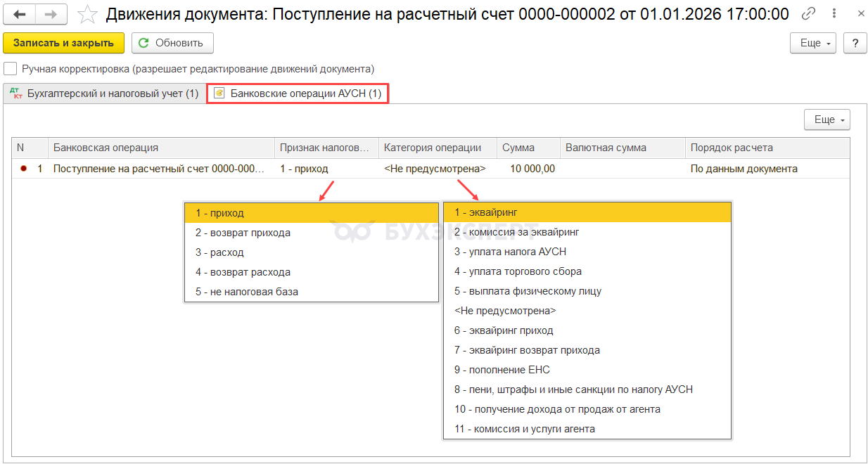Click the back navigation arrow

click(x=20, y=14)
